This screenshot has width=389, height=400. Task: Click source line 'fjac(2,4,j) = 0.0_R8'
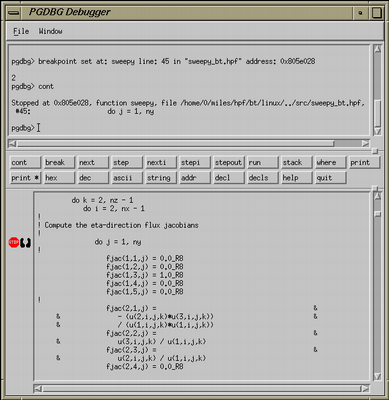click(145, 367)
